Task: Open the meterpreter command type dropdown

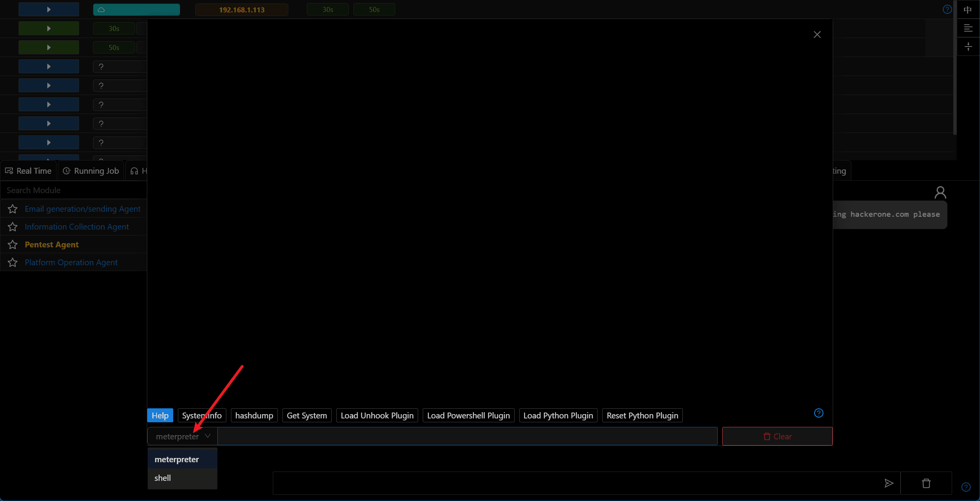Action: coord(183,436)
